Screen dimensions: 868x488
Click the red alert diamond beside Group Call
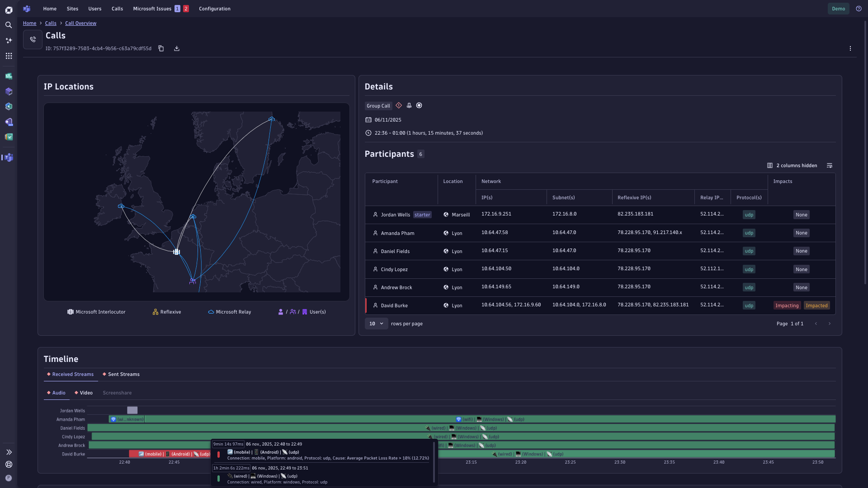pos(399,105)
